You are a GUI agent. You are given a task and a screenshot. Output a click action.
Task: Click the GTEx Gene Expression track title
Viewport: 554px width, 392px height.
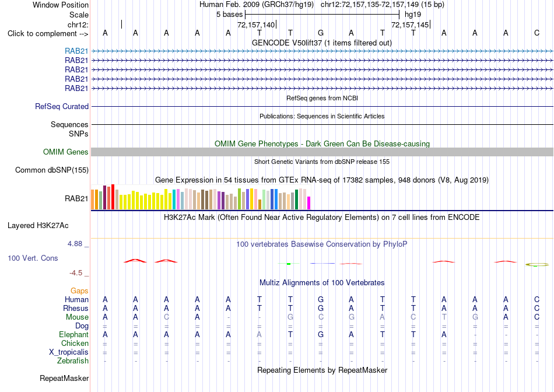[322, 180]
